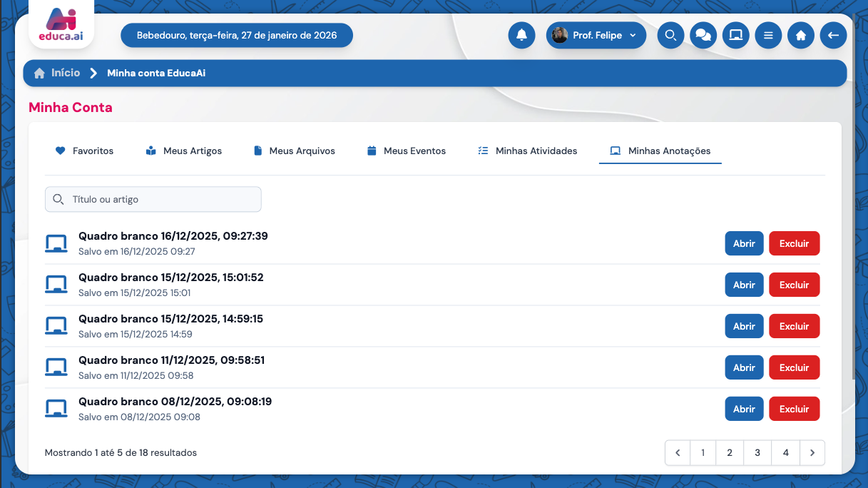Go to home via house icon button

click(800, 35)
